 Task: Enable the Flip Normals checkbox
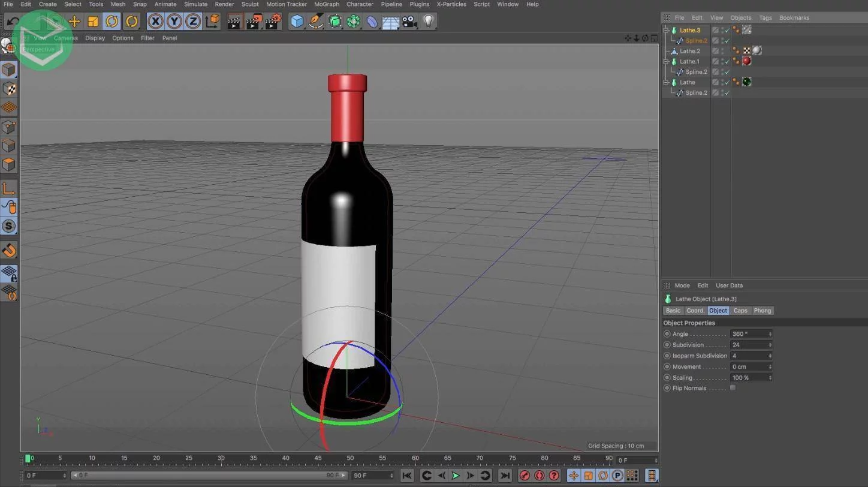(x=733, y=388)
